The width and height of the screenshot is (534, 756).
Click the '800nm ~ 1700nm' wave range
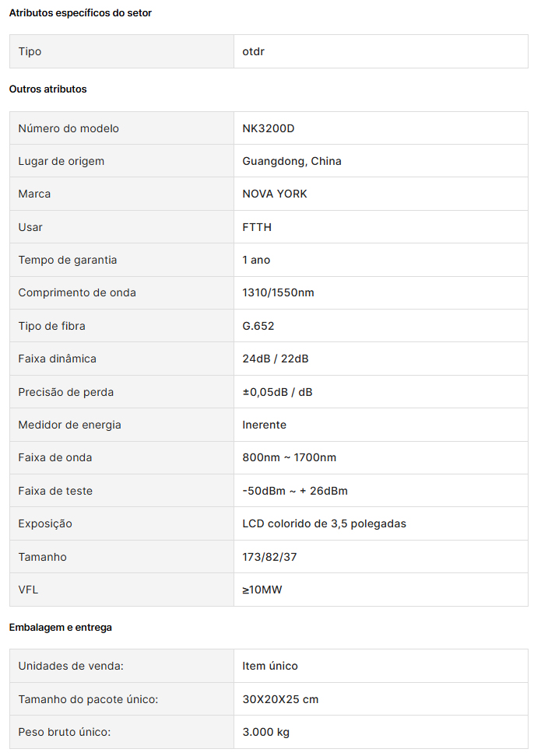[289, 457]
